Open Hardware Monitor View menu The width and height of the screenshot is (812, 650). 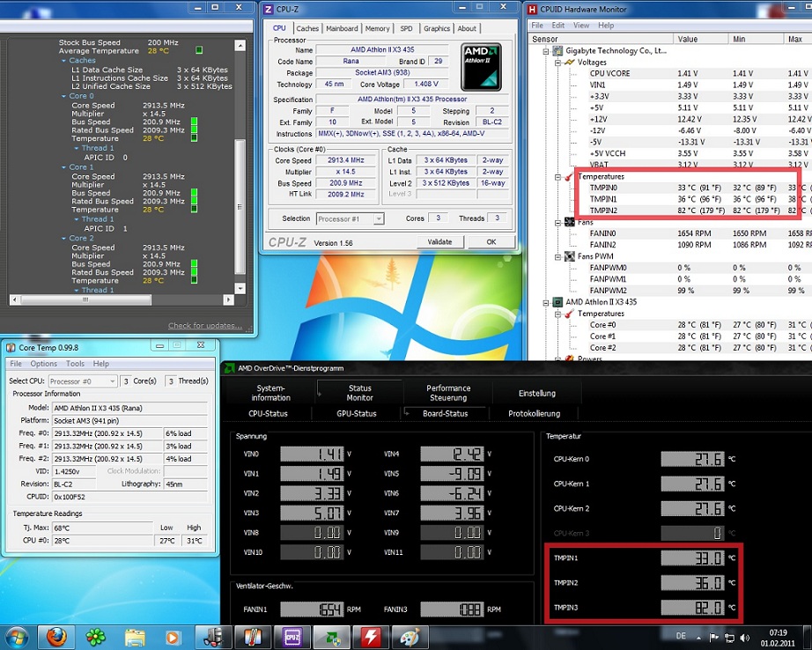pyautogui.click(x=581, y=26)
